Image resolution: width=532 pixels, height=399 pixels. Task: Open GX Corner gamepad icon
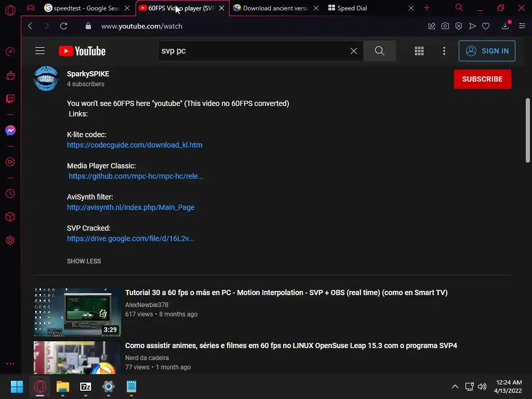pyautogui.click(x=31, y=8)
